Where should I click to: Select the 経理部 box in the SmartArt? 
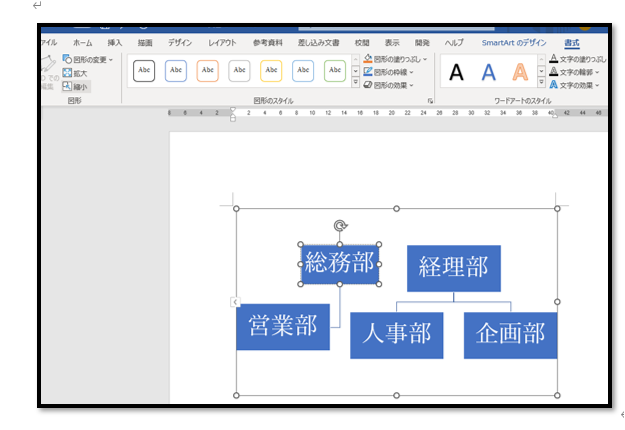coord(453,268)
